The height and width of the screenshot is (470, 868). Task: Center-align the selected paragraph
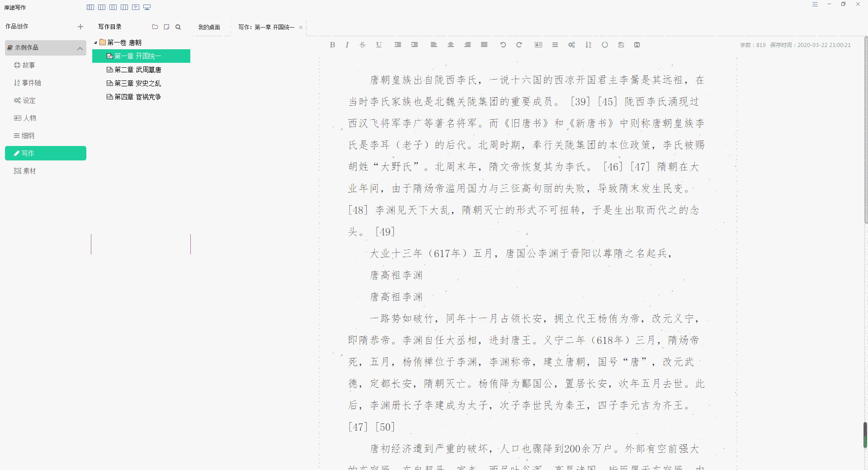pyautogui.click(x=451, y=45)
